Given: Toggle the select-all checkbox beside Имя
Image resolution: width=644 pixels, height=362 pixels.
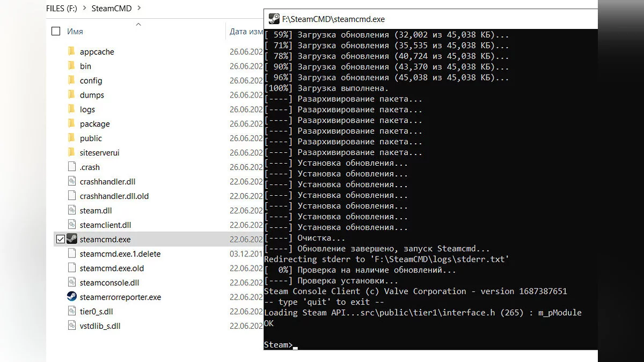Looking at the screenshot, I should click(x=56, y=31).
